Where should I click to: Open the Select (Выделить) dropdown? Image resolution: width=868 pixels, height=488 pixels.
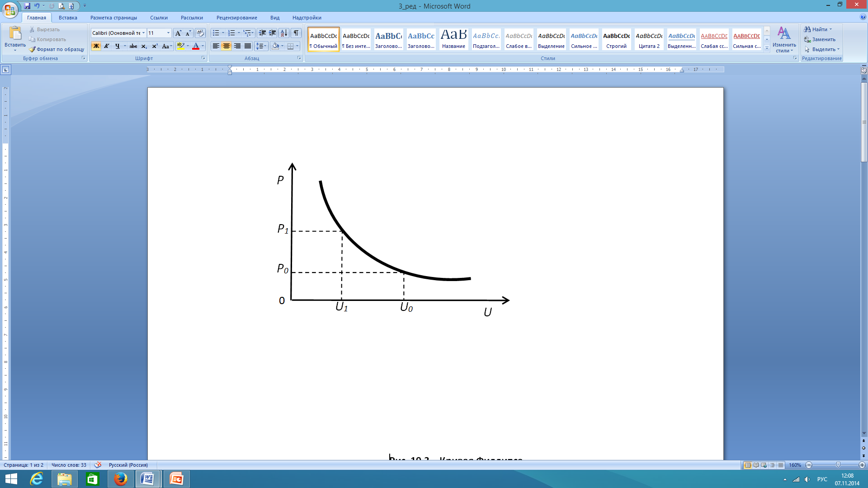tap(822, 49)
